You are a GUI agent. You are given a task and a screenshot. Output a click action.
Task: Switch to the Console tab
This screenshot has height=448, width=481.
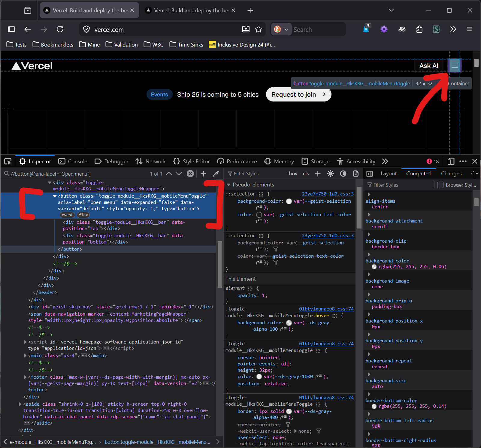pos(73,162)
